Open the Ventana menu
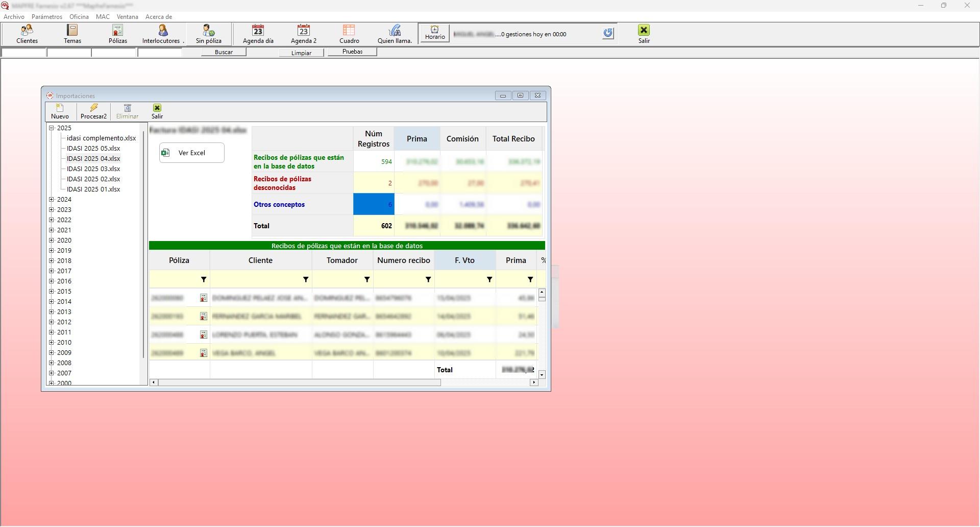Viewport: 980px width, 527px height. pyautogui.click(x=127, y=17)
